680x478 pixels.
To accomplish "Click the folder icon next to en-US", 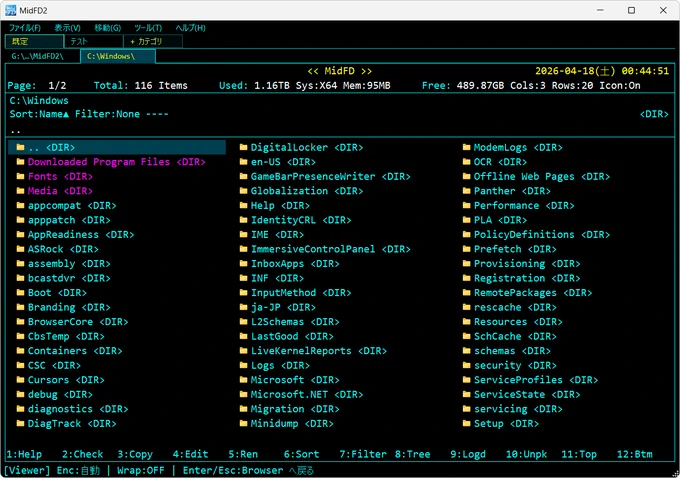I will pos(243,162).
